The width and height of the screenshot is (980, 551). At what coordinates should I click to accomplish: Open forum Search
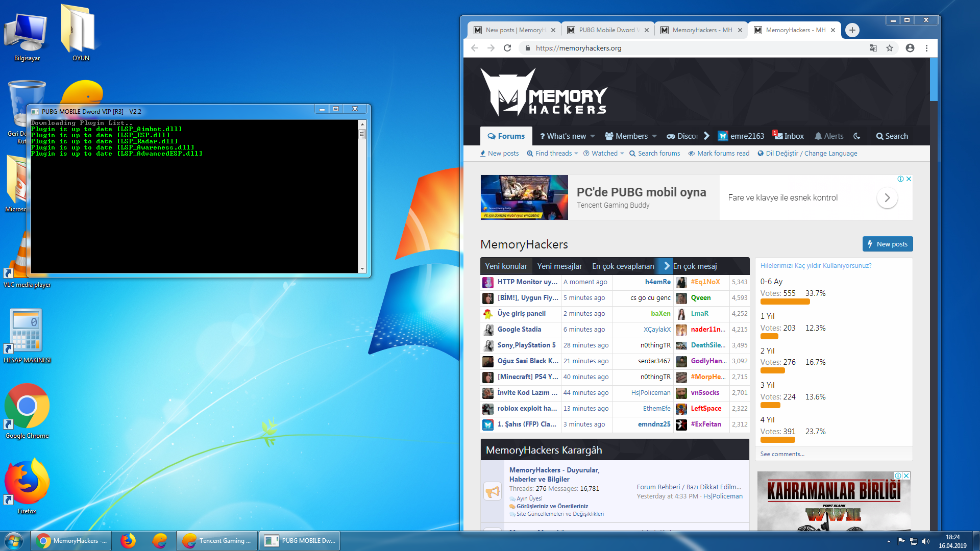[x=892, y=136]
